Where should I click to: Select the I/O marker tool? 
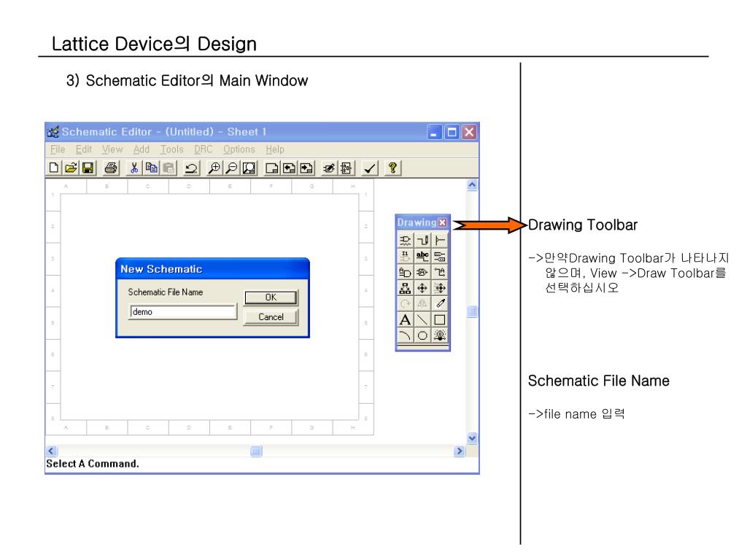pos(440,256)
